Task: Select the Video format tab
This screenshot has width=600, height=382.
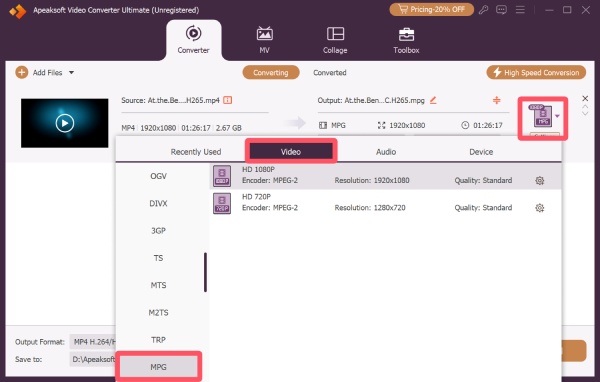Action: click(x=291, y=152)
